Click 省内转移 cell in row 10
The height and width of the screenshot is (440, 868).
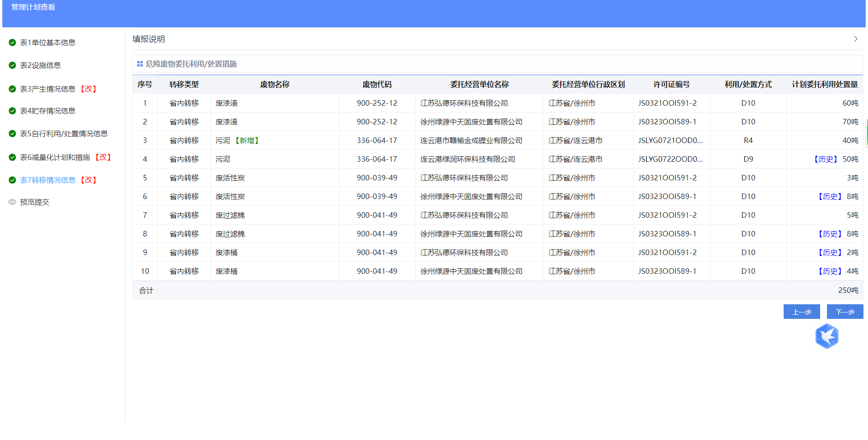[184, 271]
